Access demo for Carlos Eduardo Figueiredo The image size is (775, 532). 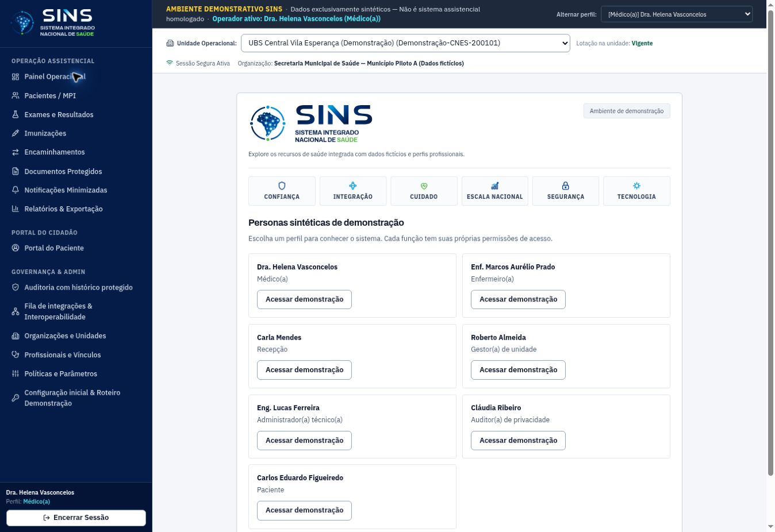tap(304, 510)
